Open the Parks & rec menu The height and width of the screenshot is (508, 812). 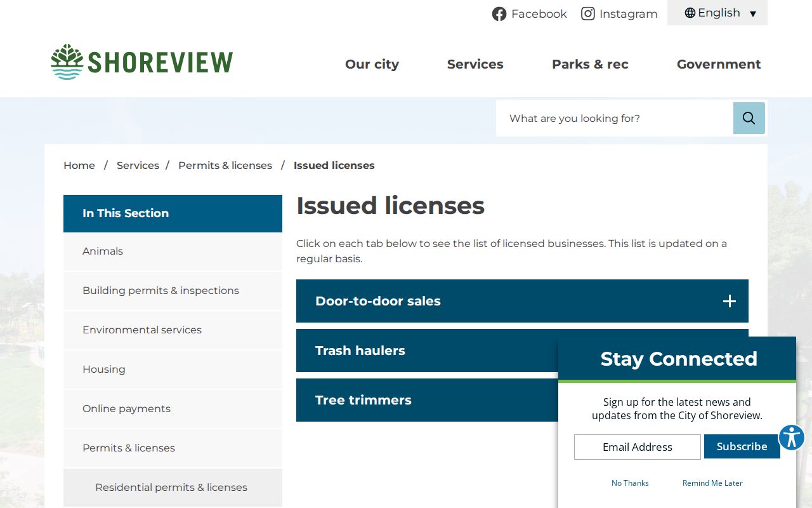590,64
